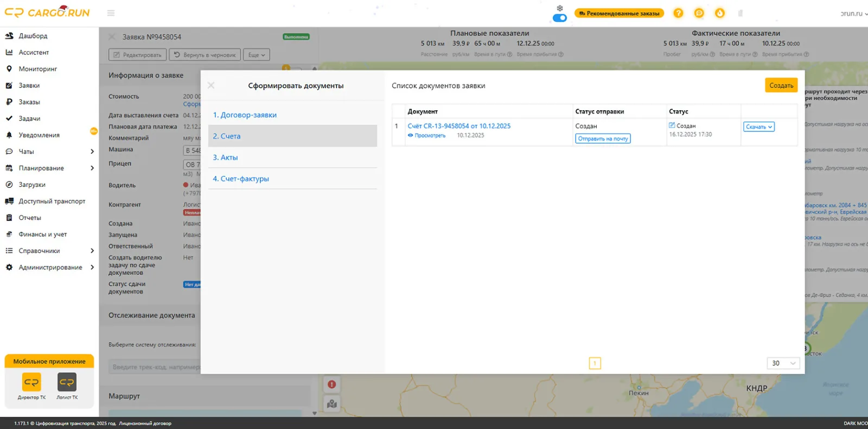Click the Рекомендованные заказы button
The width and height of the screenshot is (868, 429).
619,13
